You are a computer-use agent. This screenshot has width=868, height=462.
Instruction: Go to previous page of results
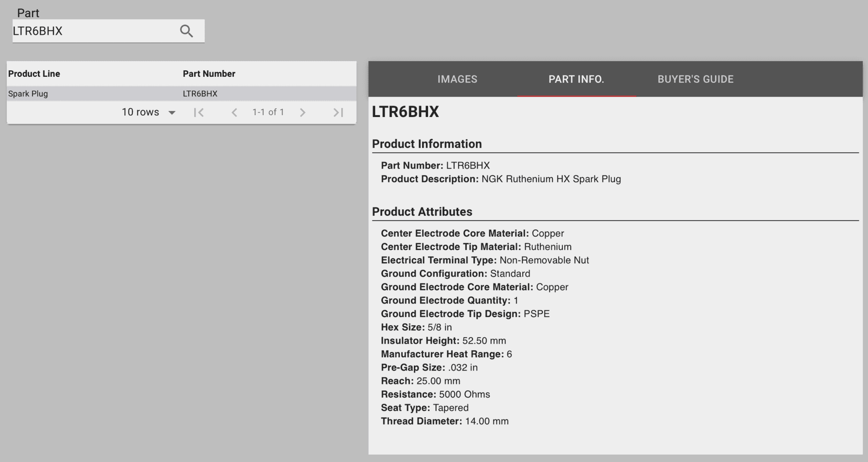(x=234, y=112)
